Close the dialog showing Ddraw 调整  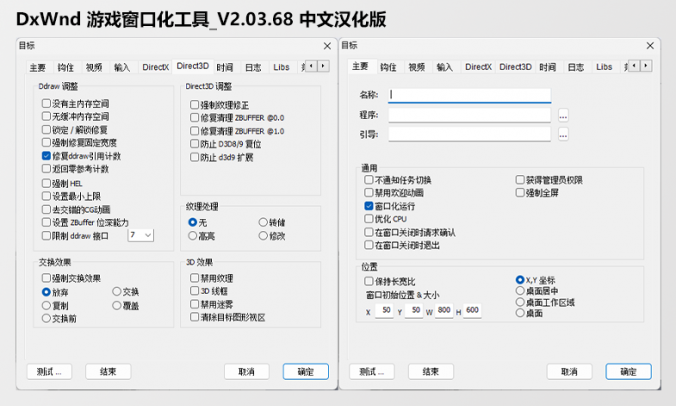click(327, 46)
